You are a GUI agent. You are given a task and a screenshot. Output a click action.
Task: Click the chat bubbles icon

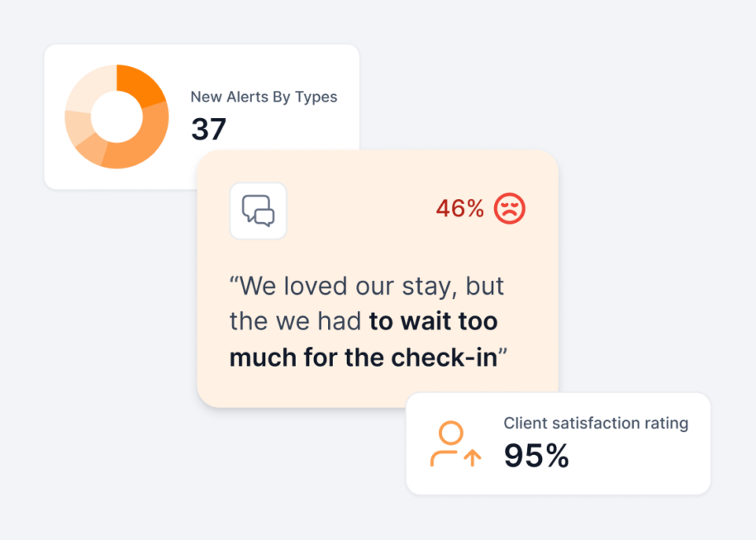pos(259,211)
